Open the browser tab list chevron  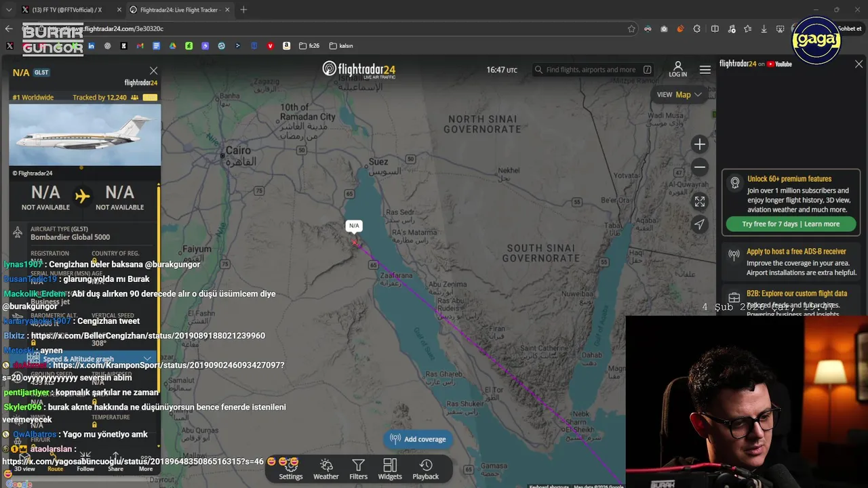coord(9,9)
